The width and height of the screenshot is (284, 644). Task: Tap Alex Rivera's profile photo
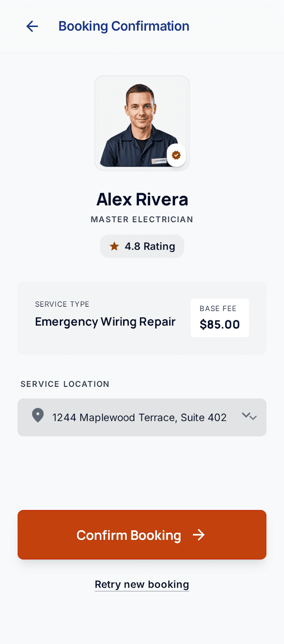[x=142, y=122]
